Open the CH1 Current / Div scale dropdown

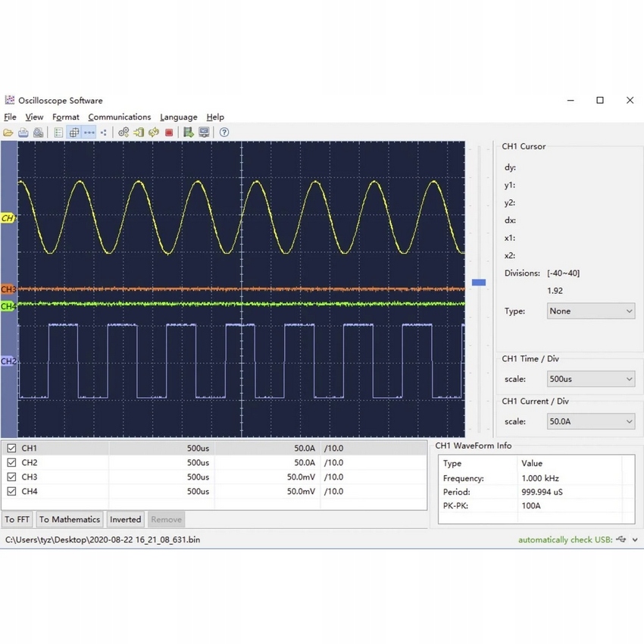click(591, 422)
